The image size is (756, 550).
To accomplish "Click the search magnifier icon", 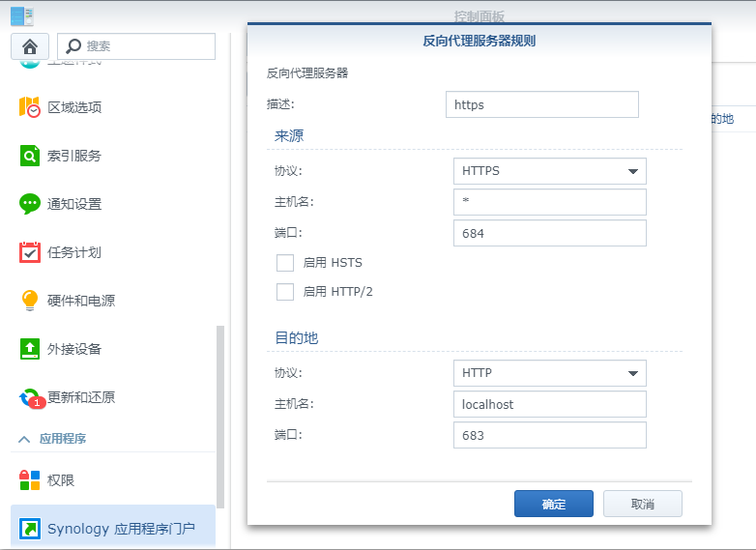I will tap(73, 46).
